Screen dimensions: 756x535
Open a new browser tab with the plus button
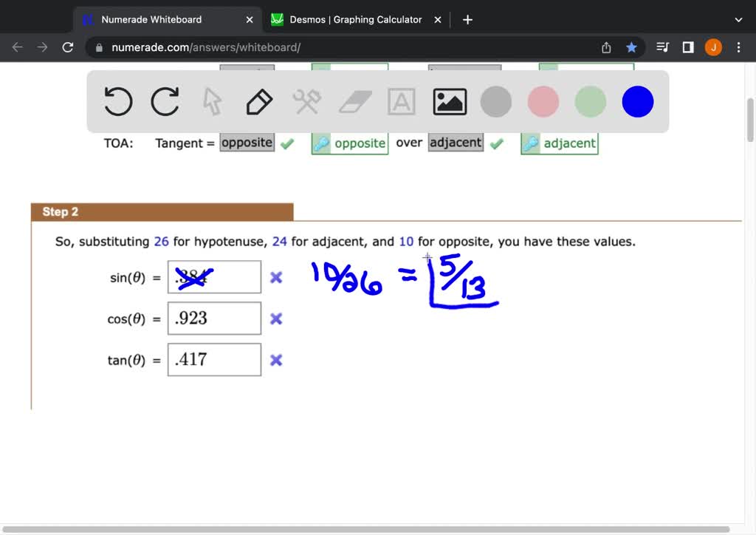click(x=467, y=19)
